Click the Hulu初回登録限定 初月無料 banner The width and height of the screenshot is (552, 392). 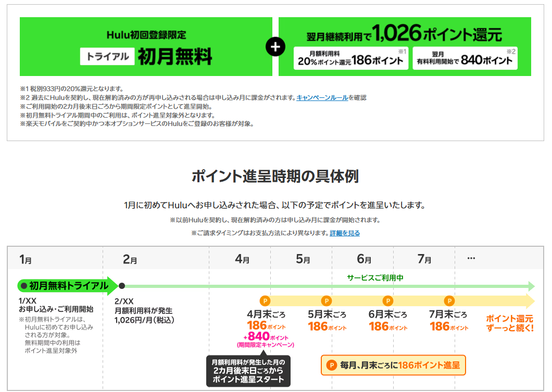click(x=146, y=46)
